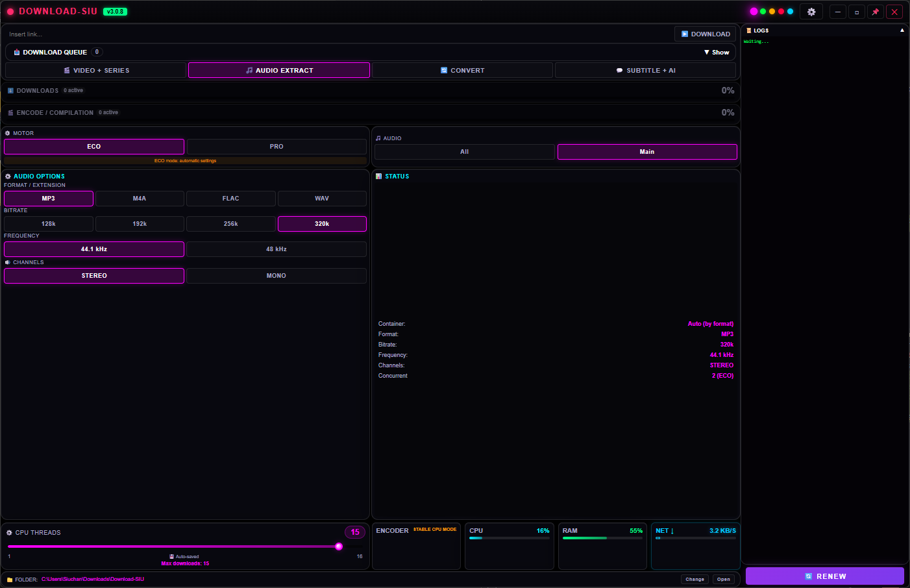Click the CPU threads slider handle

point(339,546)
